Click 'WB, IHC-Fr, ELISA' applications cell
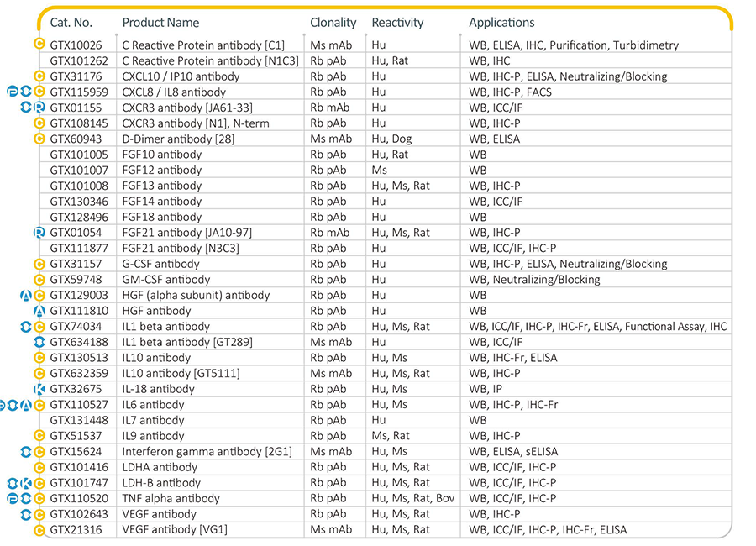The width and height of the screenshot is (756, 546). click(x=513, y=357)
